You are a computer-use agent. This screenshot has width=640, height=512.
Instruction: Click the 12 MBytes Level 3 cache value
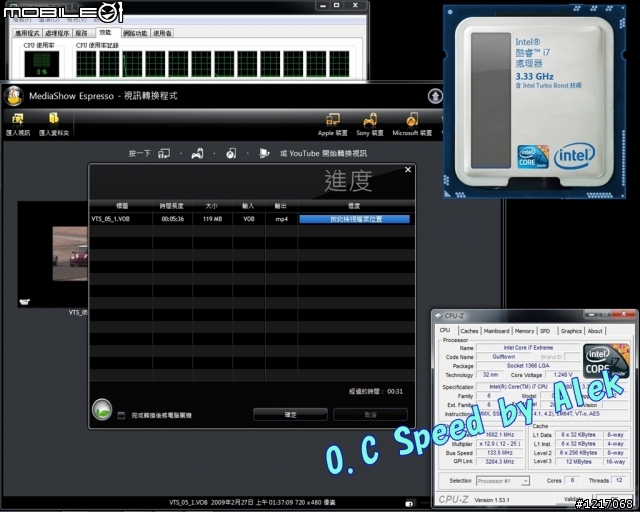(x=578, y=462)
